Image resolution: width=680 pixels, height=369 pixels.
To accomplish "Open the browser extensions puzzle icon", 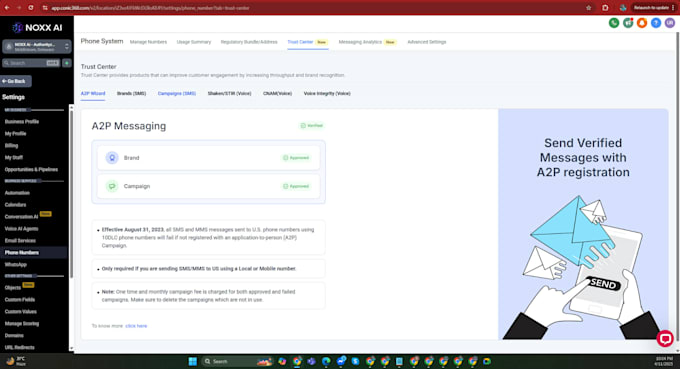I will point(605,8).
